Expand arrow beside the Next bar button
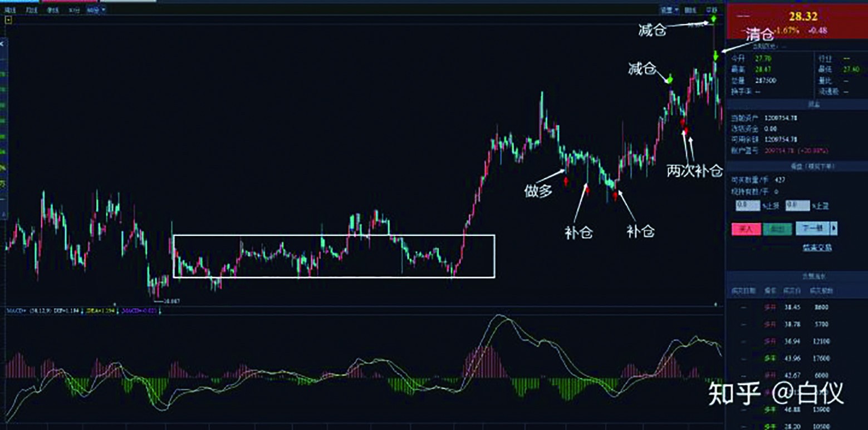 [x=833, y=229]
